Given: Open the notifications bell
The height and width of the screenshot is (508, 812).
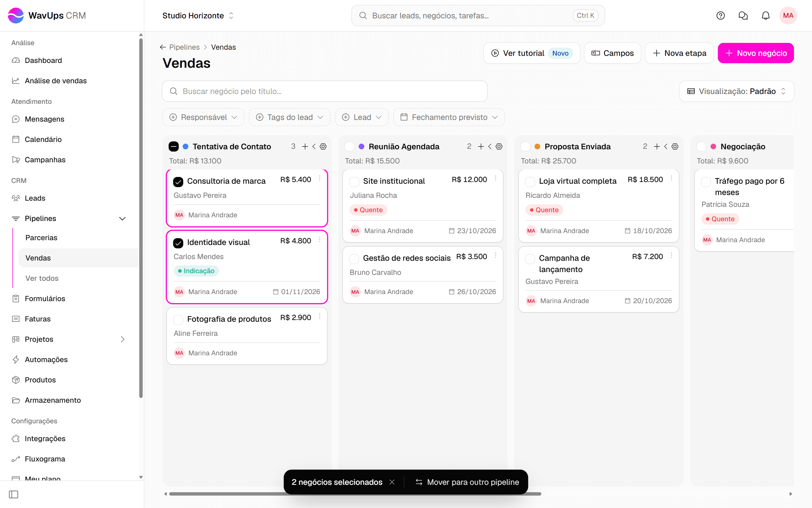Looking at the screenshot, I should pyautogui.click(x=765, y=16).
